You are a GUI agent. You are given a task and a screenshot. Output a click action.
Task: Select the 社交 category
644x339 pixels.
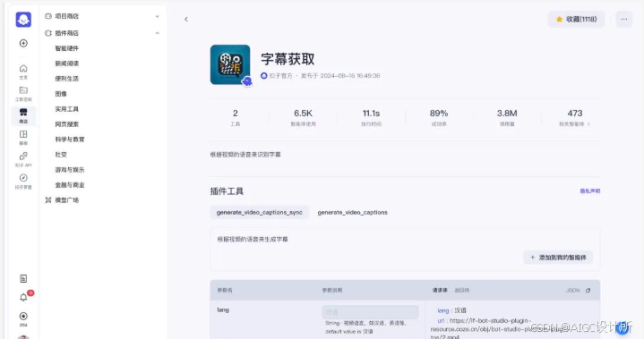pyautogui.click(x=61, y=155)
